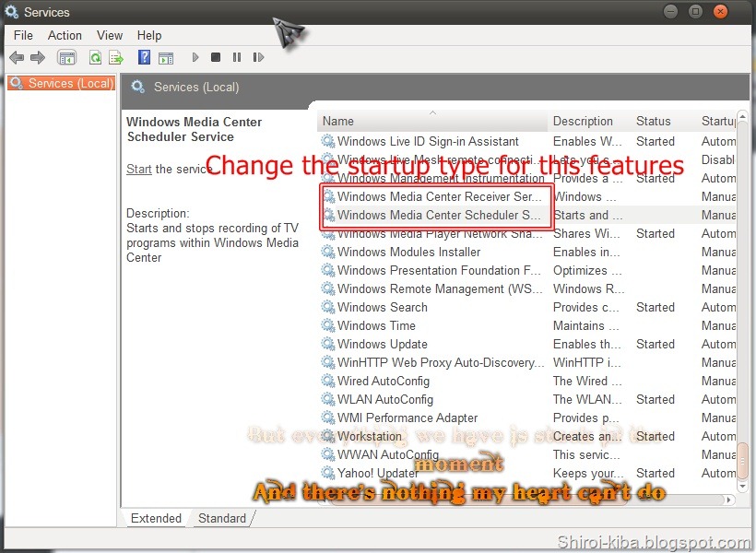Viewport: 756px width, 553px height.
Task: Click the gear icon beside Windows Search
Action: click(x=328, y=307)
